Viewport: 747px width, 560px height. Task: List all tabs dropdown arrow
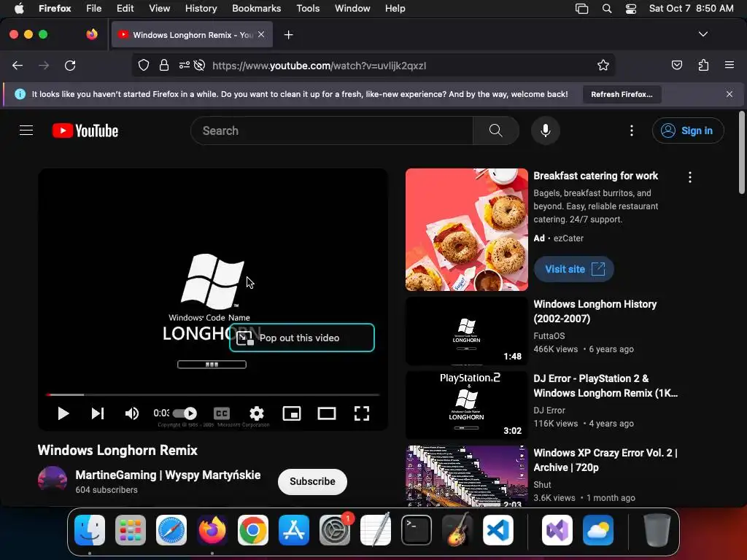(703, 34)
